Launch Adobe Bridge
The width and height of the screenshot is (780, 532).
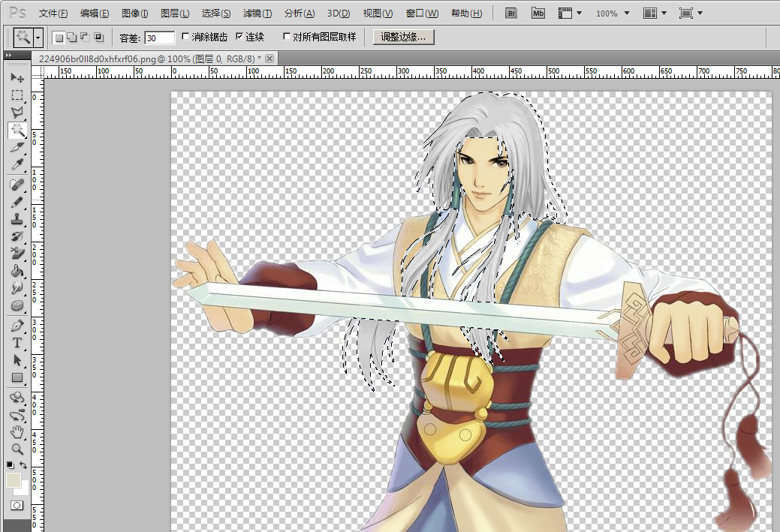point(511,14)
